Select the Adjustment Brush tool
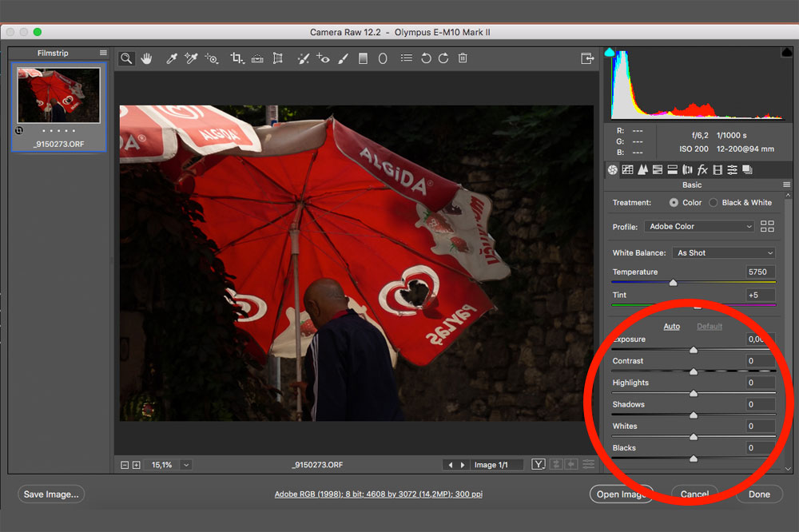 pyautogui.click(x=344, y=58)
